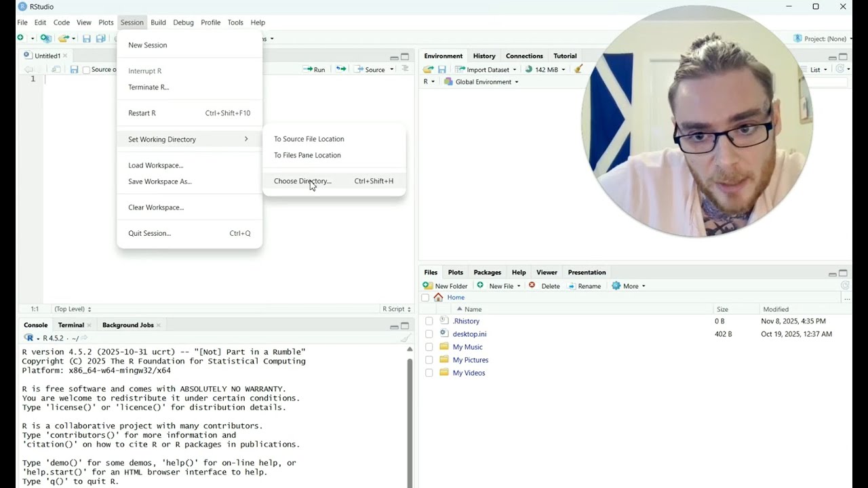This screenshot has width=868, height=488.
Task: Click into the editor line 1 text area
Action: click(228, 79)
